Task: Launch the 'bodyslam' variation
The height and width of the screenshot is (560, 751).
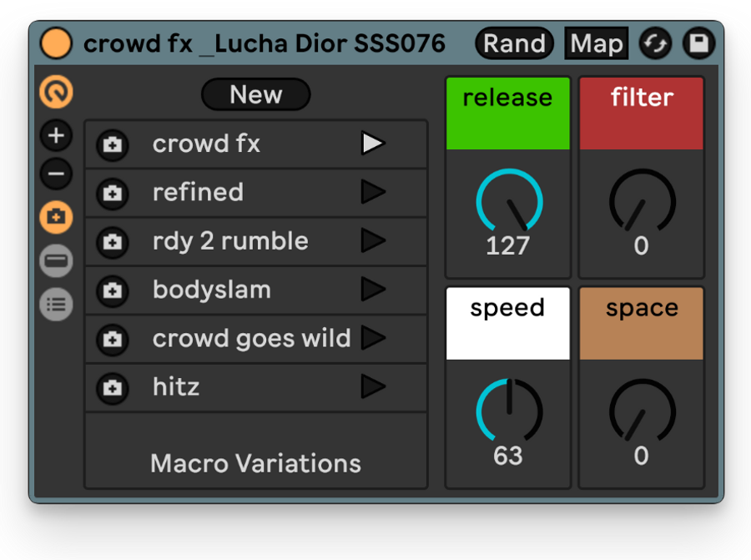Action: pyautogui.click(x=373, y=290)
